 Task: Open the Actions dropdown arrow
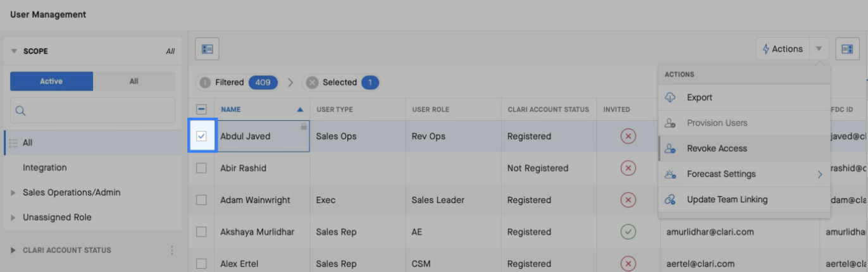click(x=819, y=49)
